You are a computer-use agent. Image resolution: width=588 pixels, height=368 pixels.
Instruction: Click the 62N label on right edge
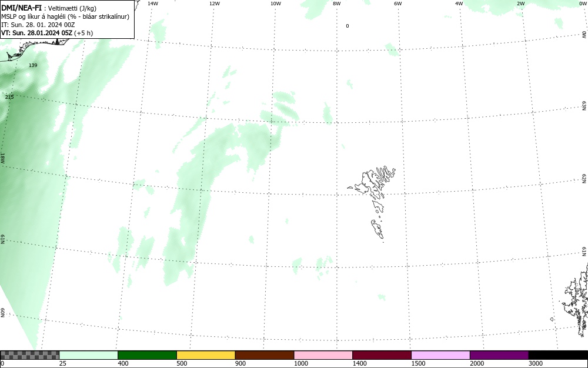click(584, 179)
